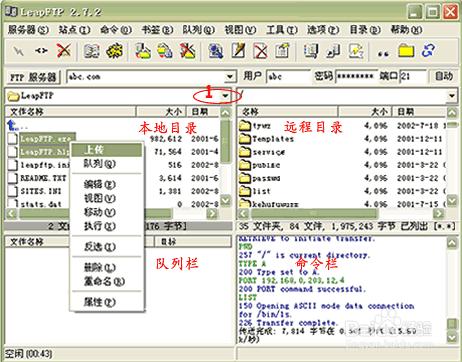
Task: Open the remote directory path dropdown
Action: (452, 96)
